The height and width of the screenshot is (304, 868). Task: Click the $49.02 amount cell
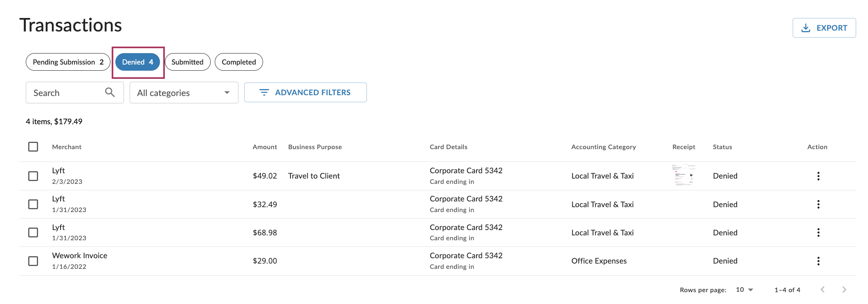click(265, 176)
